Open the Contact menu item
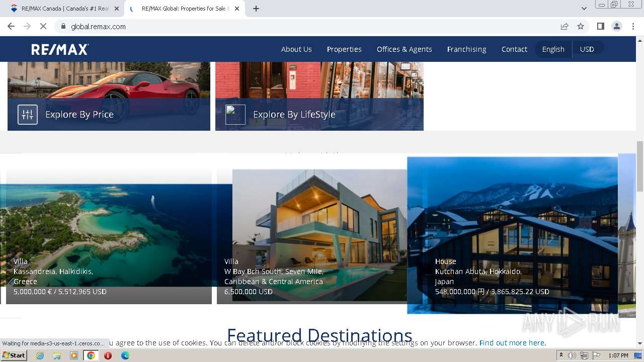The height and width of the screenshot is (362, 644). [x=514, y=49]
